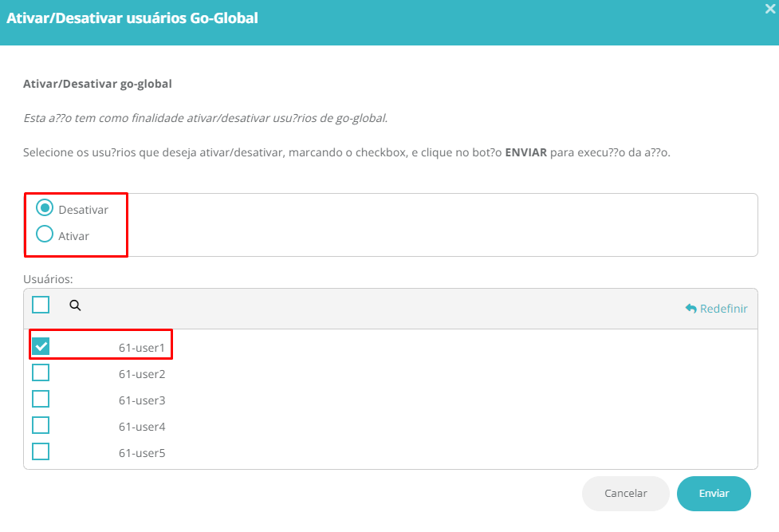
Task: Click the 61-user3 name label
Action: click(x=142, y=400)
